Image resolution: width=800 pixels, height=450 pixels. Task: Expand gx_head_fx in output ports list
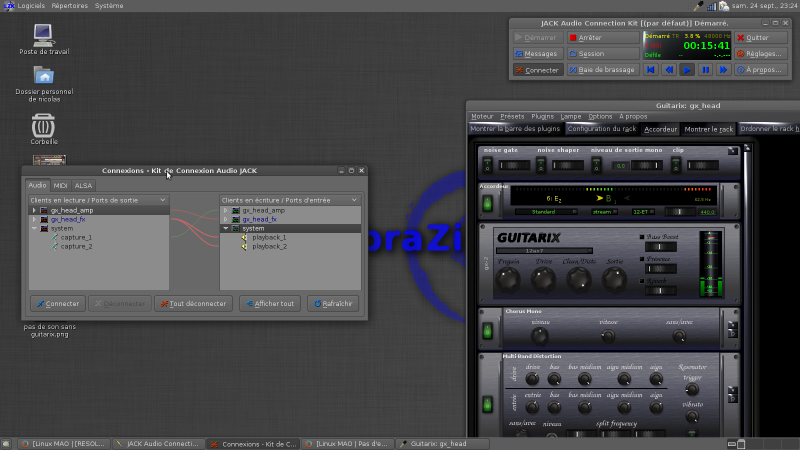34,219
